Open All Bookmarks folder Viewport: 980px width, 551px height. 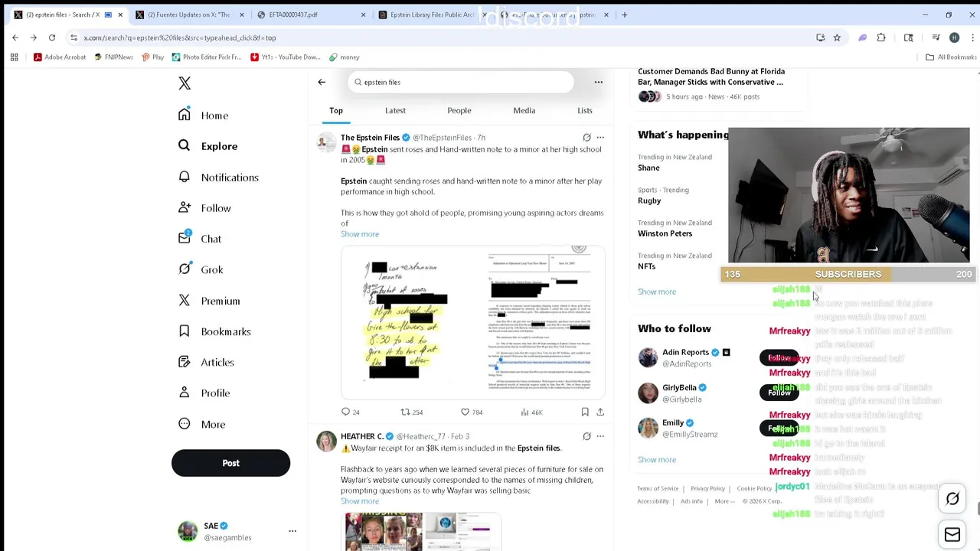point(951,57)
